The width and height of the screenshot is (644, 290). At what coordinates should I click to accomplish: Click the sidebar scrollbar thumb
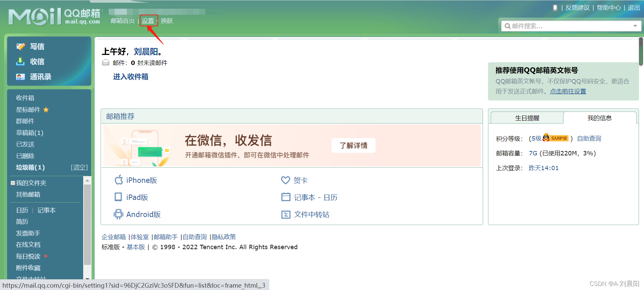pyautogui.click(x=87, y=225)
